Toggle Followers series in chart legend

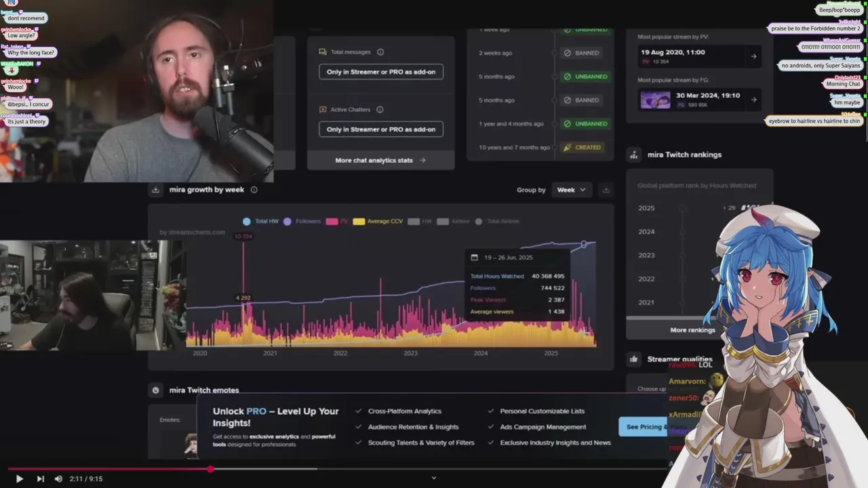pyautogui.click(x=302, y=221)
